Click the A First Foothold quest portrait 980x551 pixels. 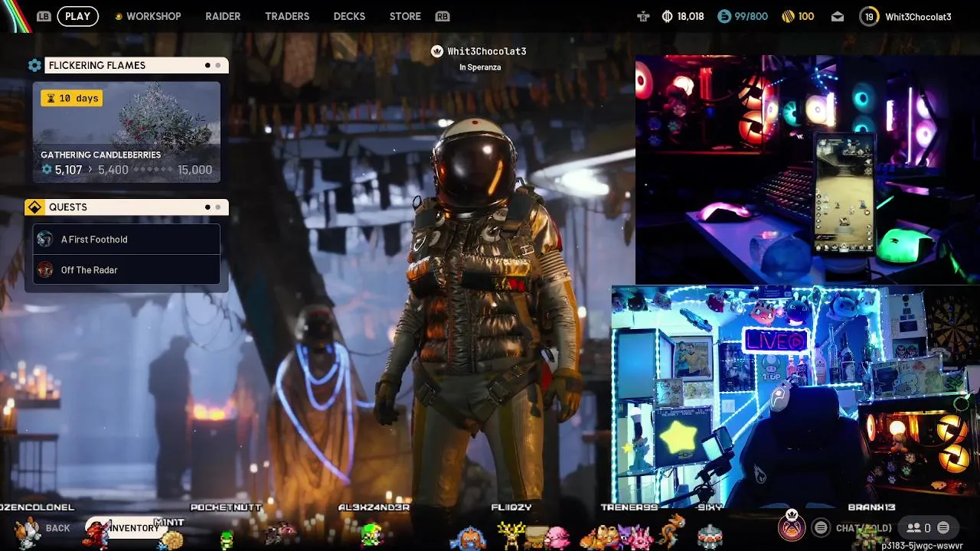pos(45,239)
